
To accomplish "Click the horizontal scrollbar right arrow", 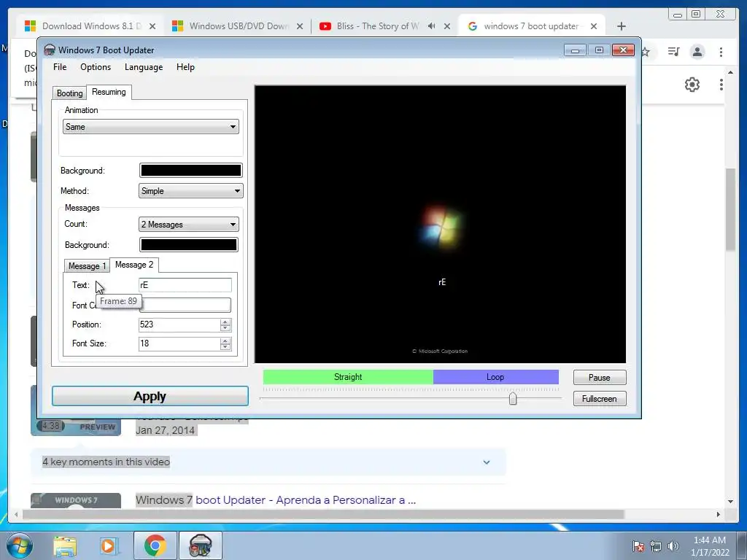I will coord(719,514).
